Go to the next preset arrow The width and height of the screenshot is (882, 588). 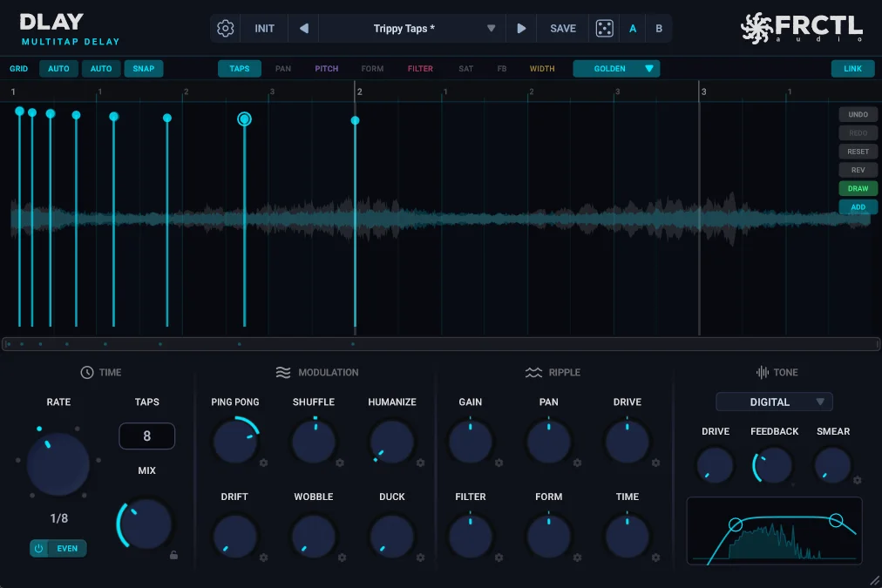pyautogui.click(x=521, y=28)
